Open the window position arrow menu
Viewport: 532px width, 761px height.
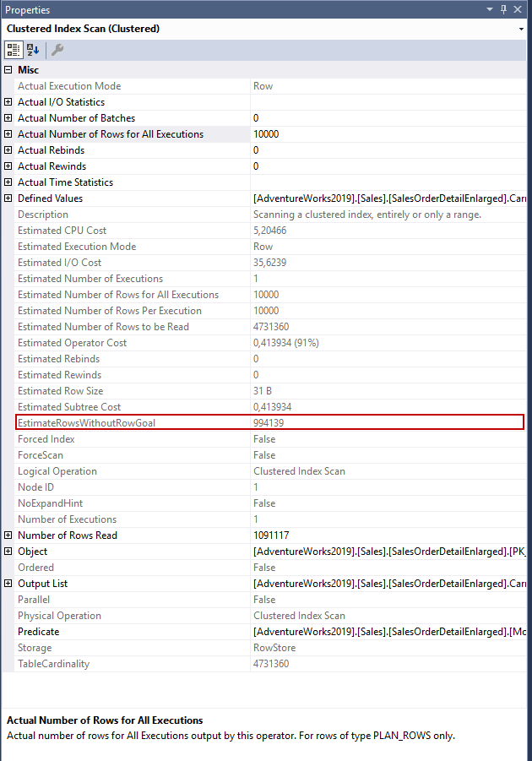[489, 9]
